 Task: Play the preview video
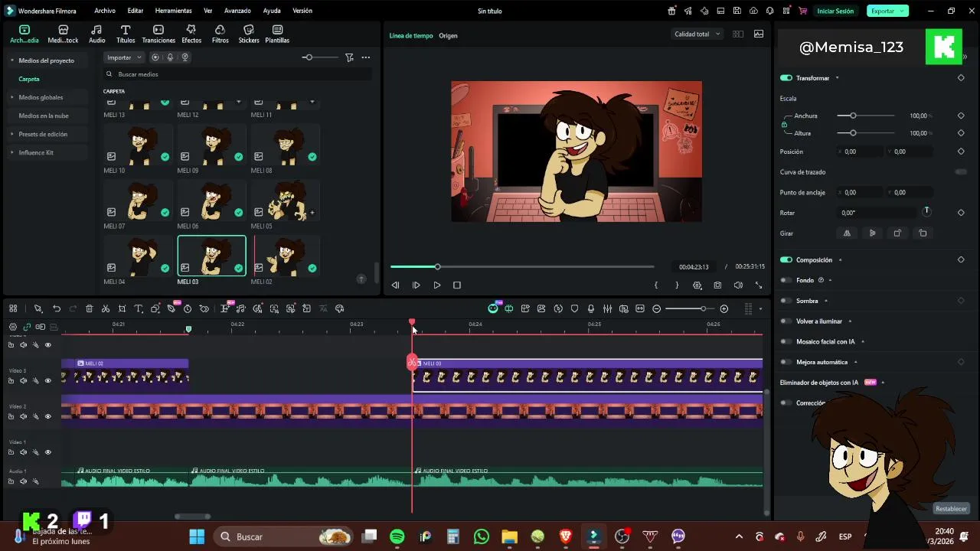[x=436, y=285]
